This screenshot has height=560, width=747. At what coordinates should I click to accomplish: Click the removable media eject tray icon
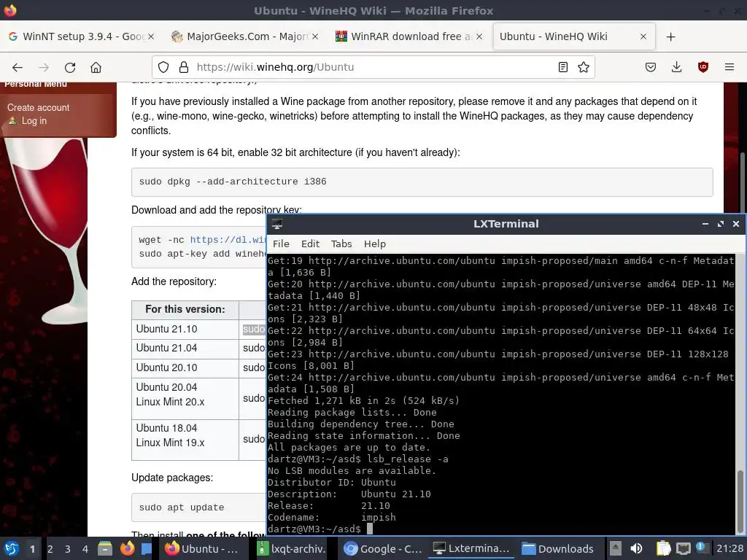click(x=616, y=548)
